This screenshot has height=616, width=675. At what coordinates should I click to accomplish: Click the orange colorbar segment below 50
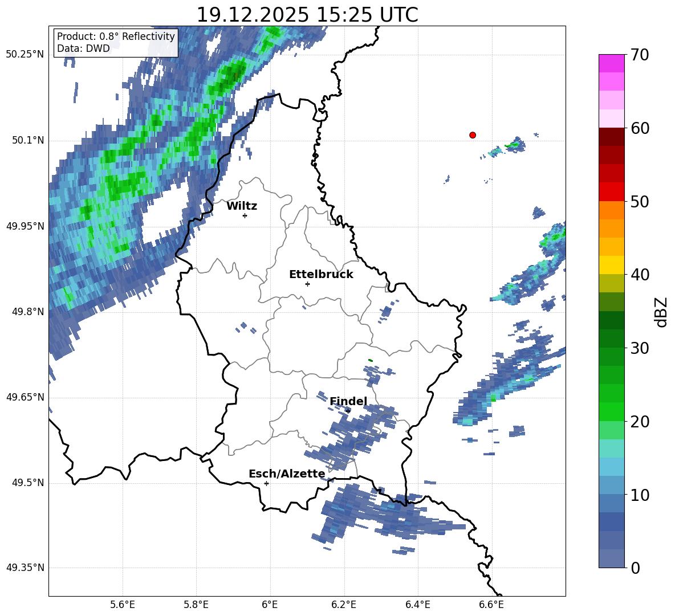click(x=611, y=210)
